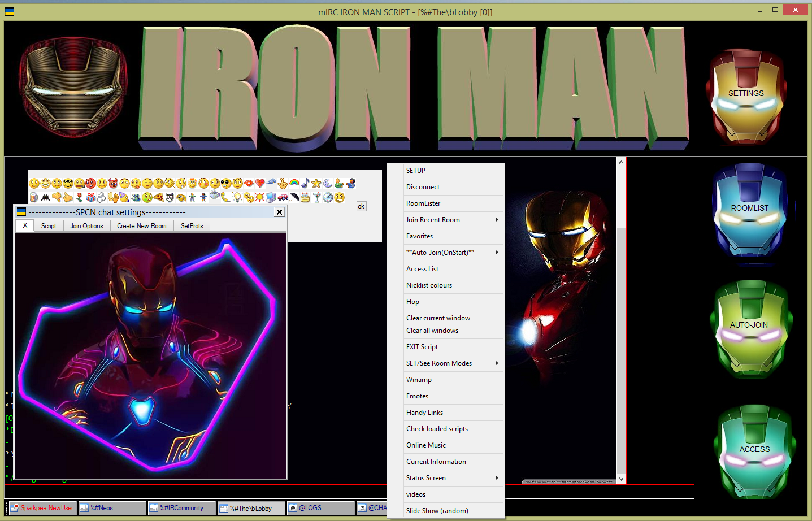
Task: Choose Clear current window
Action: pyautogui.click(x=446, y=318)
